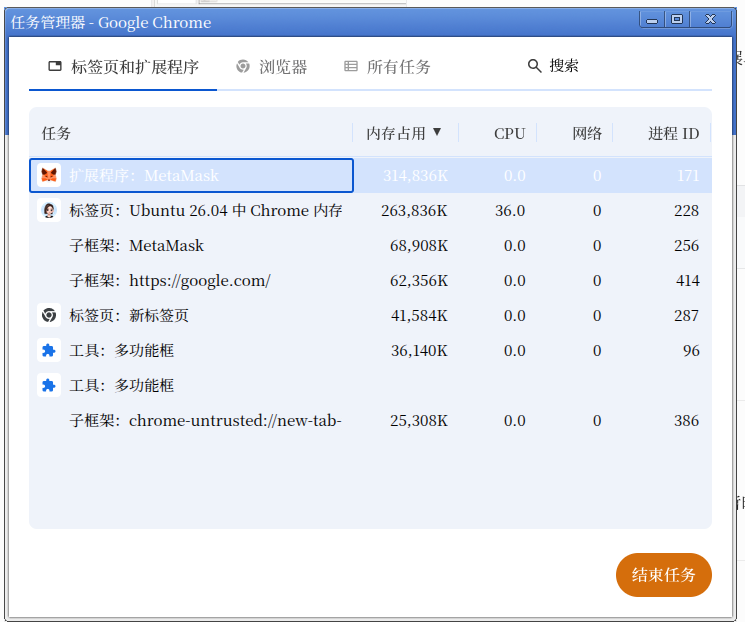Click the MetaMask fox extension icon

tap(49, 175)
